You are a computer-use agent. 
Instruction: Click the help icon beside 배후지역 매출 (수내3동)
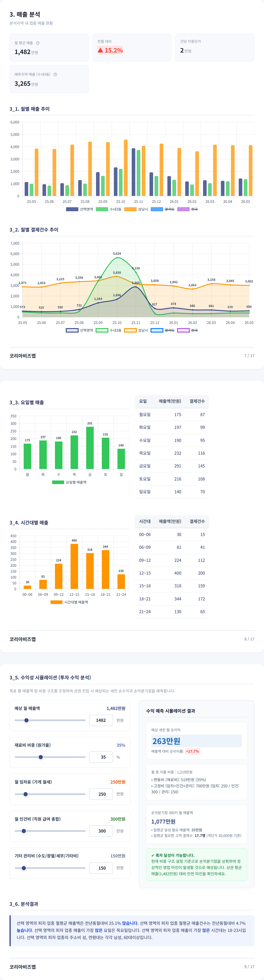pos(55,74)
